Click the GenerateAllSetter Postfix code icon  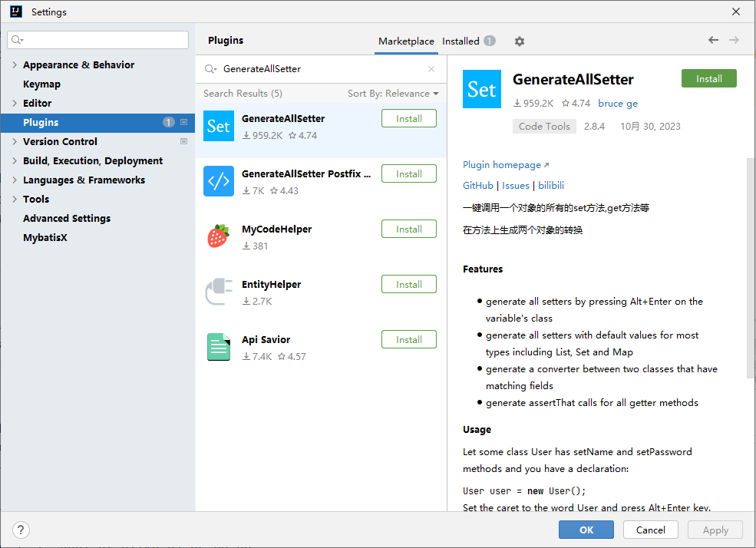click(x=219, y=181)
